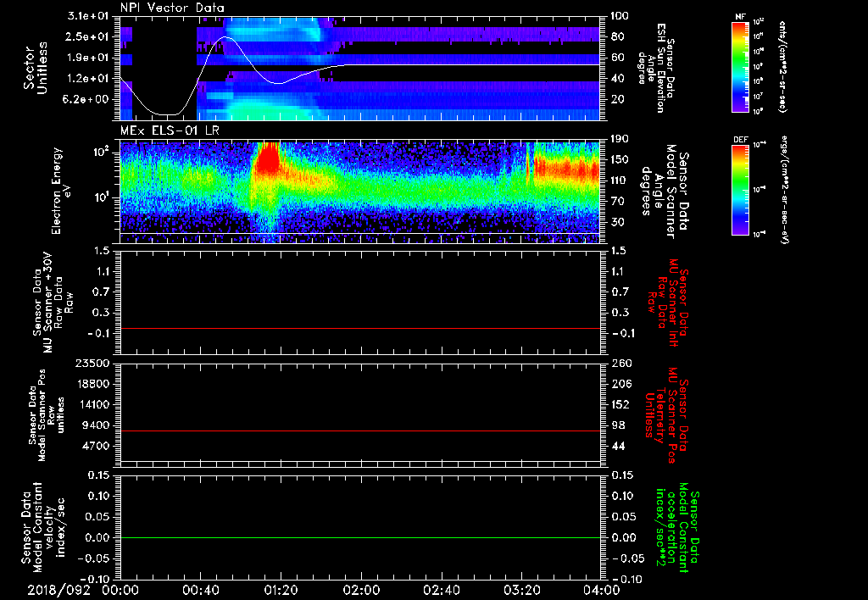
Task: Click the "Sector Unitless" axis title
Action: (36, 68)
